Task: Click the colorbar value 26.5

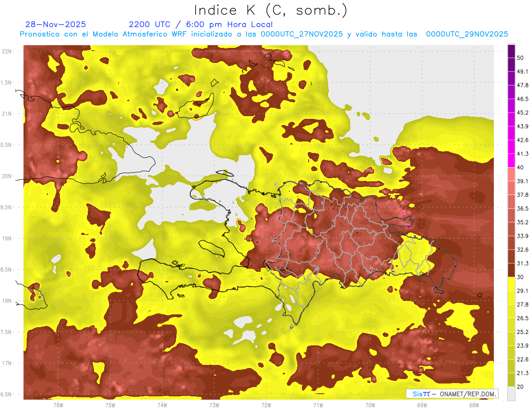Action: pyautogui.click(x=523, y=318)
